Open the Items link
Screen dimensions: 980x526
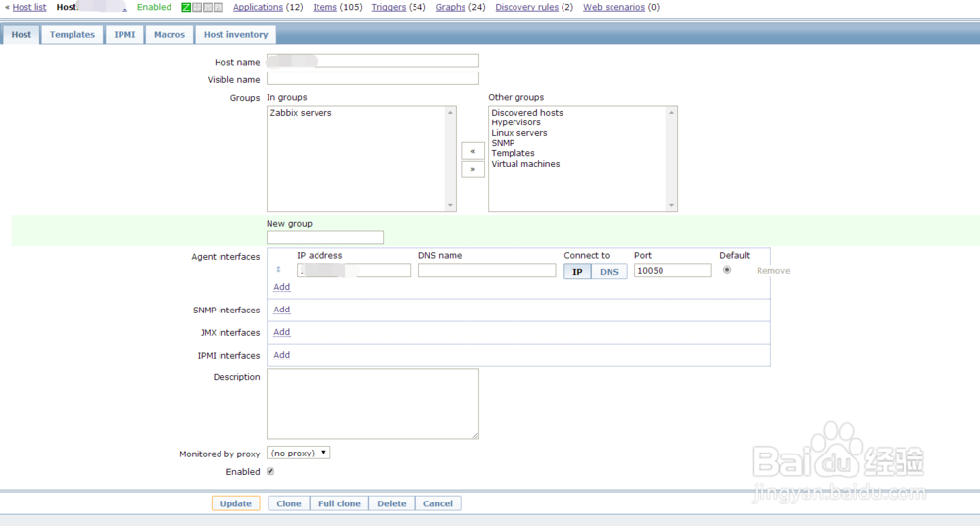(325, 7)
